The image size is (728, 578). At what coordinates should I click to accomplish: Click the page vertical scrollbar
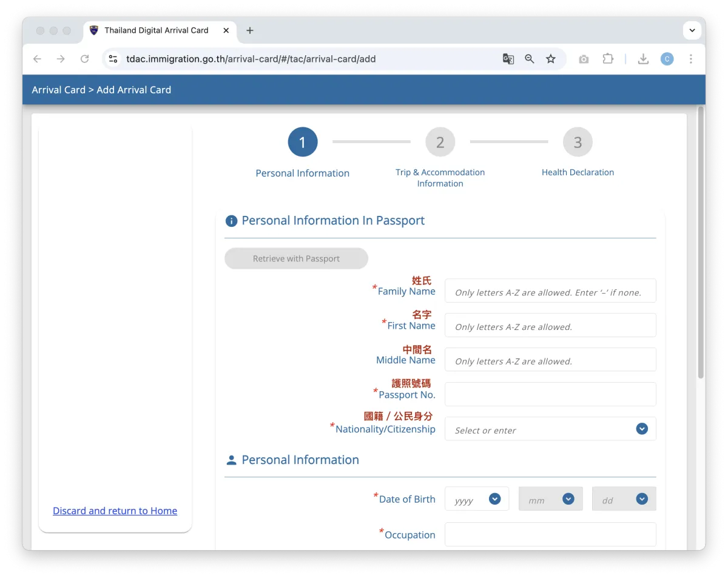coord(701,243)
